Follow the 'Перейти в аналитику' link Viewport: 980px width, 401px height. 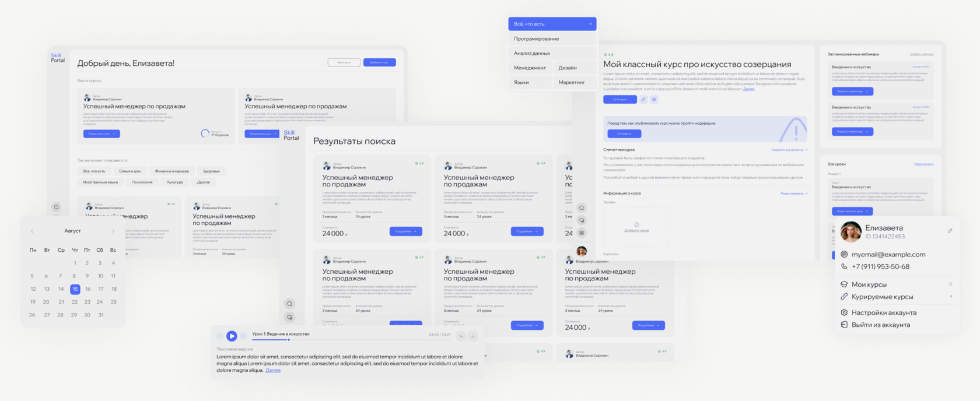click(789, 150)
